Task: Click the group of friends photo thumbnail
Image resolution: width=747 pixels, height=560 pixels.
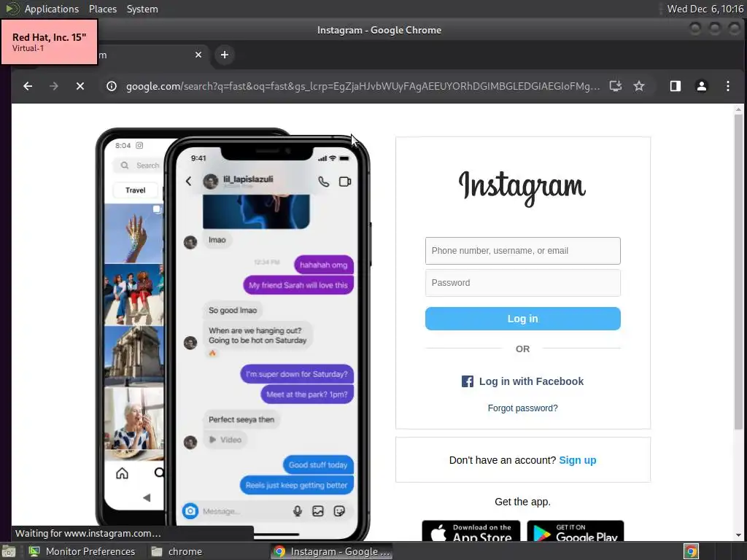Action: [x=134, y=295]
